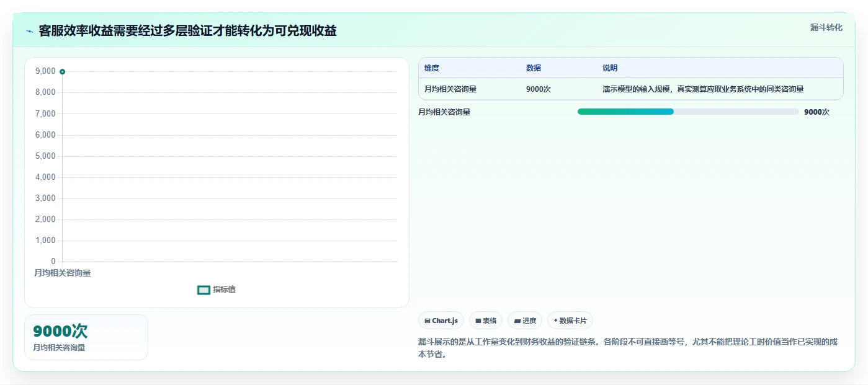Select the Chart.js tag chip
The height and width of the screenshot is (385, 868).
(441, 321)
